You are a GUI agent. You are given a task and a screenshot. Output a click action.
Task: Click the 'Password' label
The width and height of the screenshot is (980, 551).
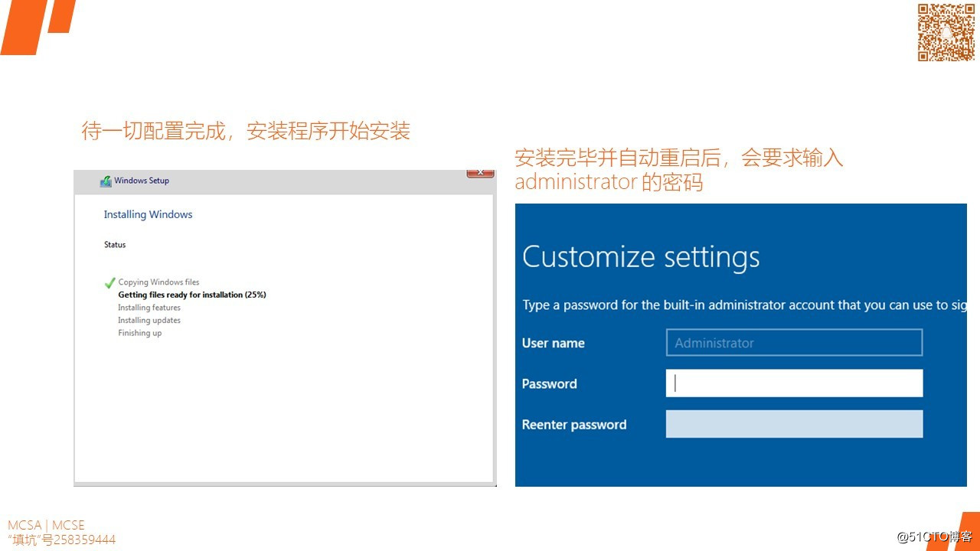(x=549, y=384)
